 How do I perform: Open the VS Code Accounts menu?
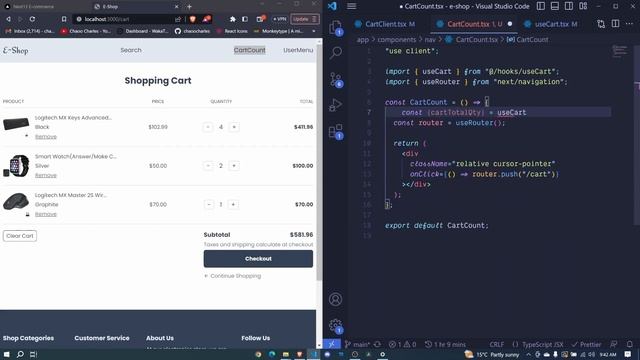[x=336, y=299]
